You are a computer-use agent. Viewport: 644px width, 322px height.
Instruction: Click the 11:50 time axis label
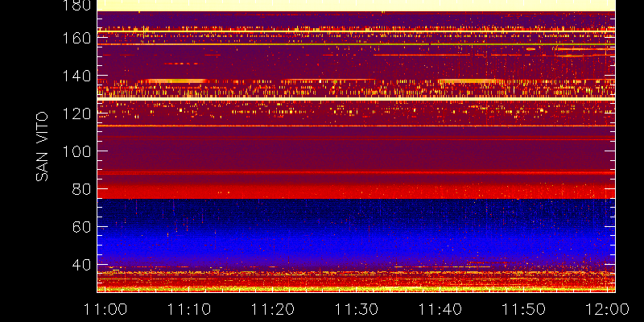[x=524, y=309]
